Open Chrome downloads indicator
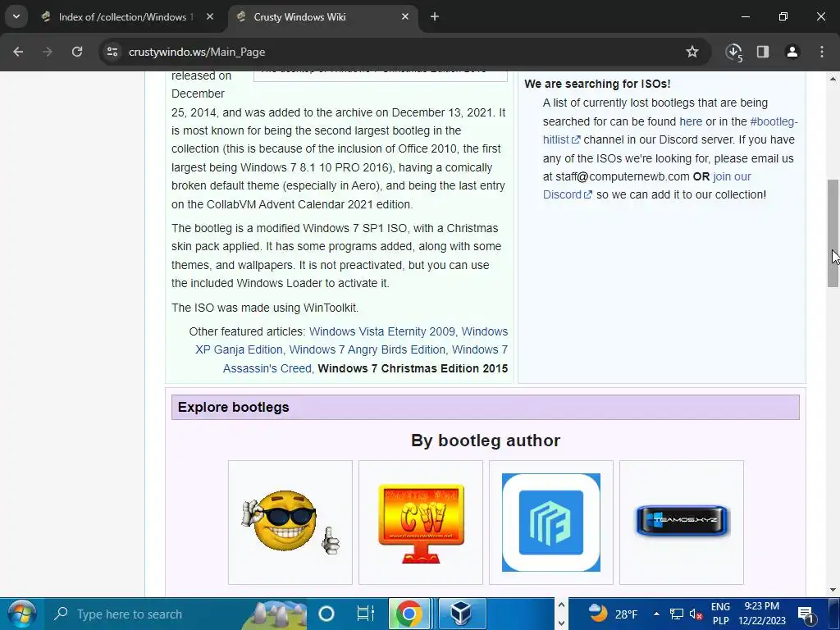 (734, 52)
